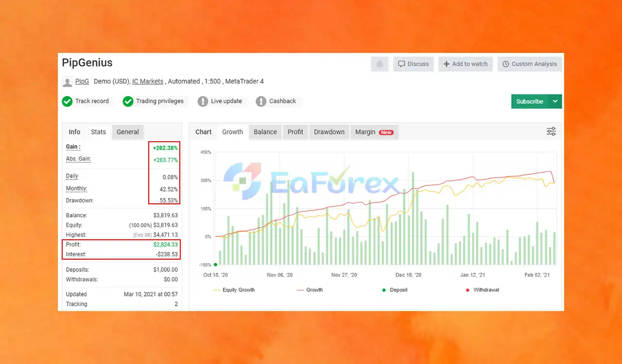
Task: Click the Balance $3,819.63 value
Action: pos(165,215)
